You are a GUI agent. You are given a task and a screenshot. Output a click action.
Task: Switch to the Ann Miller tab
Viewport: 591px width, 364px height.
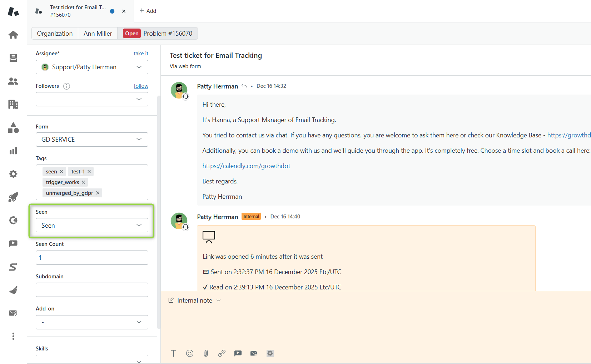coord(98,34)
